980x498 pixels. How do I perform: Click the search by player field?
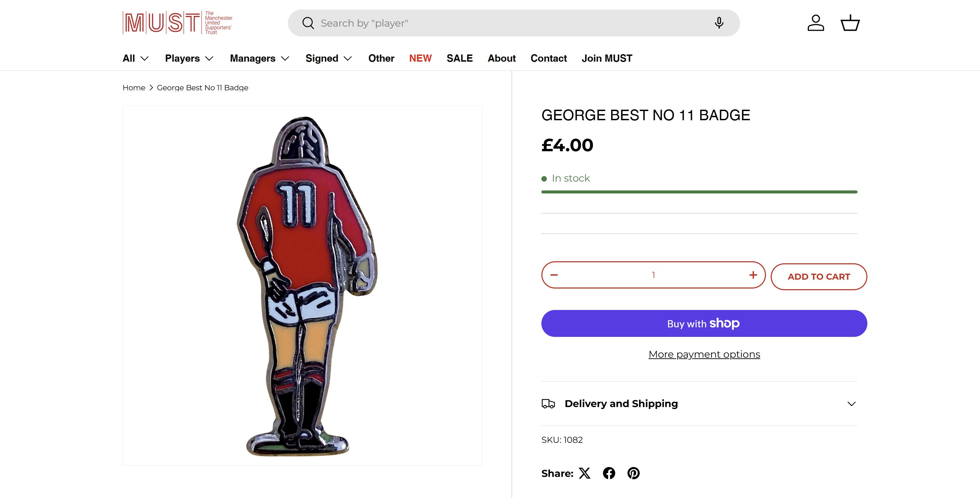[510, 23]
